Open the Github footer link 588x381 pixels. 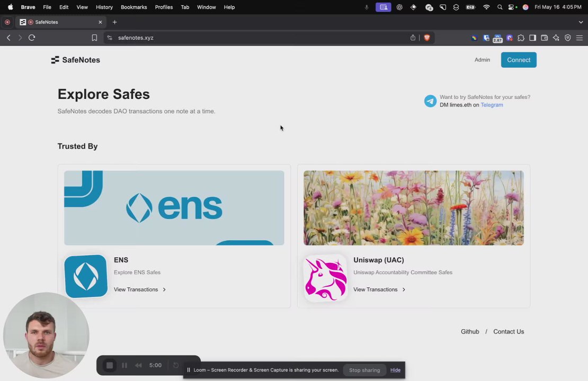[x=470, y=332]
